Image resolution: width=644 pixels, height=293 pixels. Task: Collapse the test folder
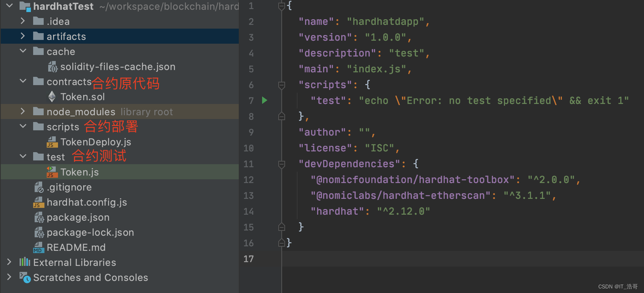23,156
